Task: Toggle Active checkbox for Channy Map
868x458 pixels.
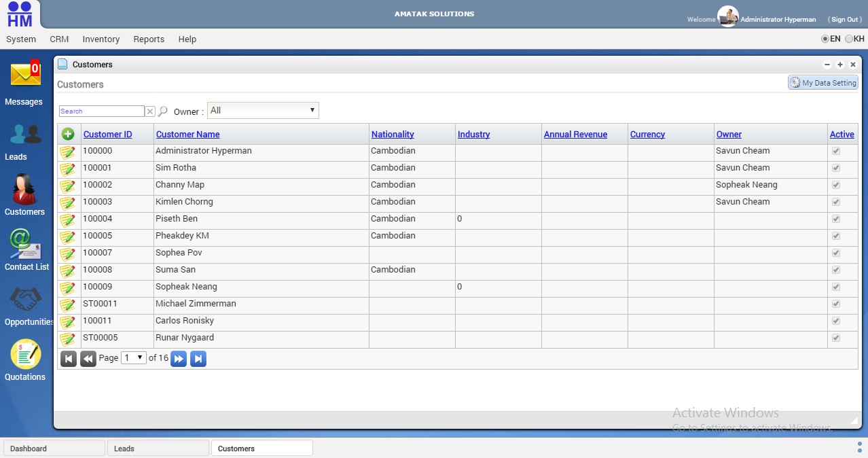Action: pos(836,185)
